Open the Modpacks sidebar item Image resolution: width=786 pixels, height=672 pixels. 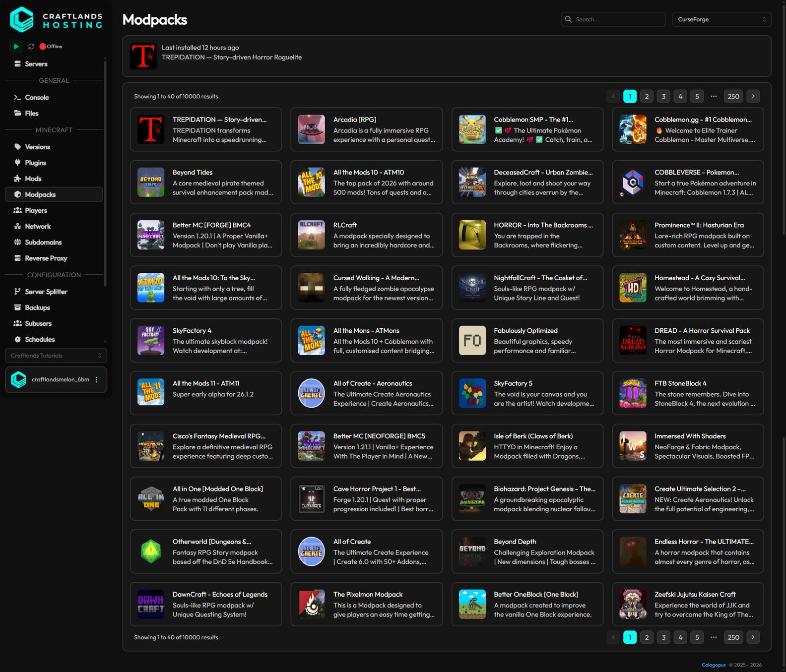tap(54, 194)
